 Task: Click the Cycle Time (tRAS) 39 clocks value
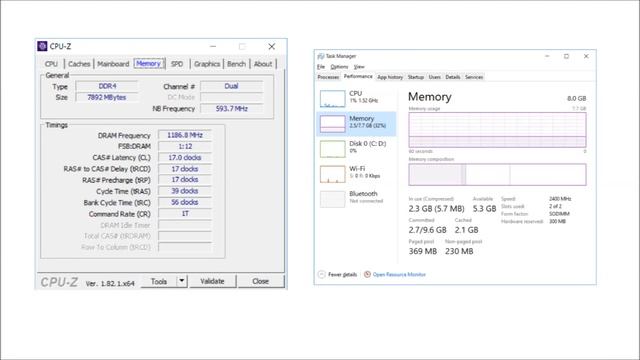point(185,191)
